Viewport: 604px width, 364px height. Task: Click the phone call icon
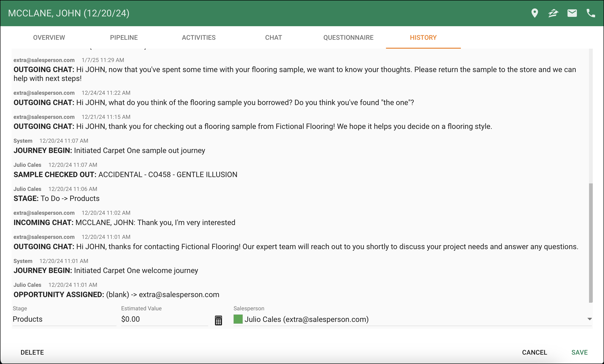coord(590,13)
